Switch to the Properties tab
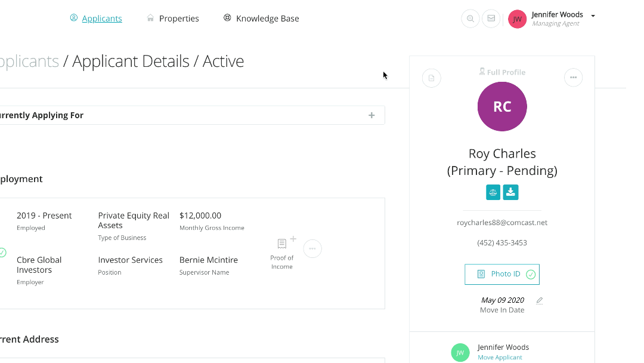This screenshot has width=644, height=363. point(178,19)
